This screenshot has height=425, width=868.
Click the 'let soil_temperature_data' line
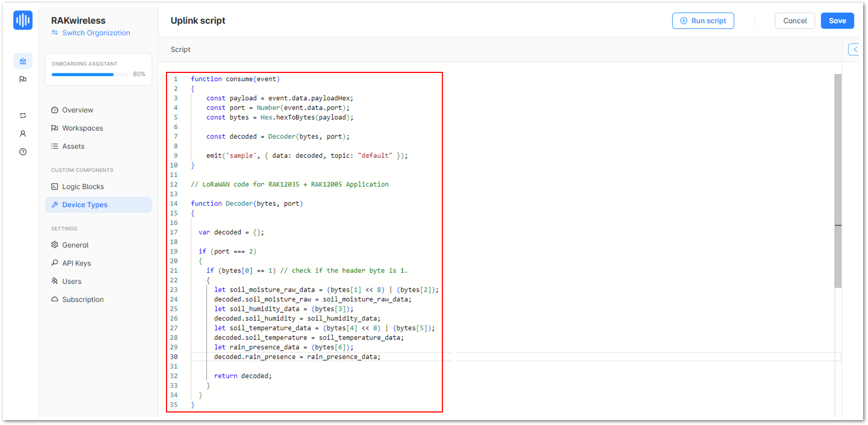click(x=324, y=328)
